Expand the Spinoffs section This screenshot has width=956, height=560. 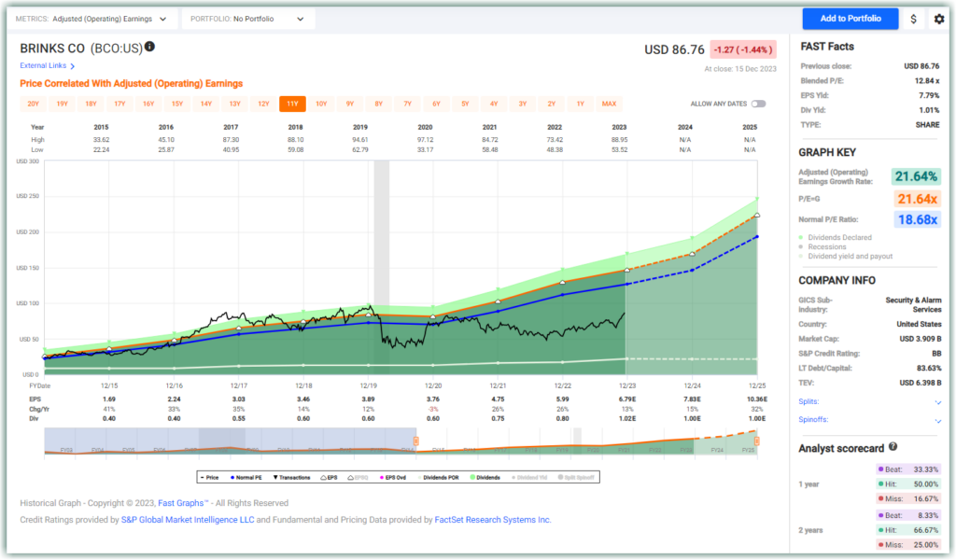(x=937, y=420)
